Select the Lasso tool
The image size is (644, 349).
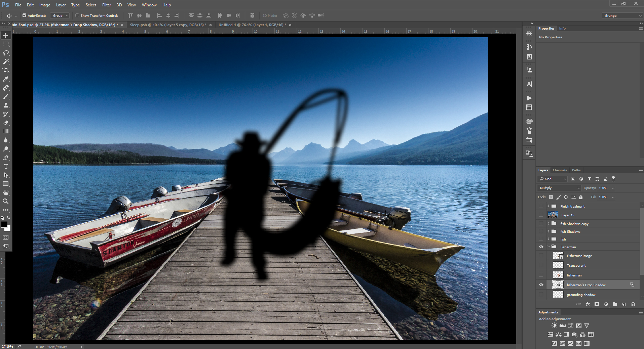coord(6,53)
